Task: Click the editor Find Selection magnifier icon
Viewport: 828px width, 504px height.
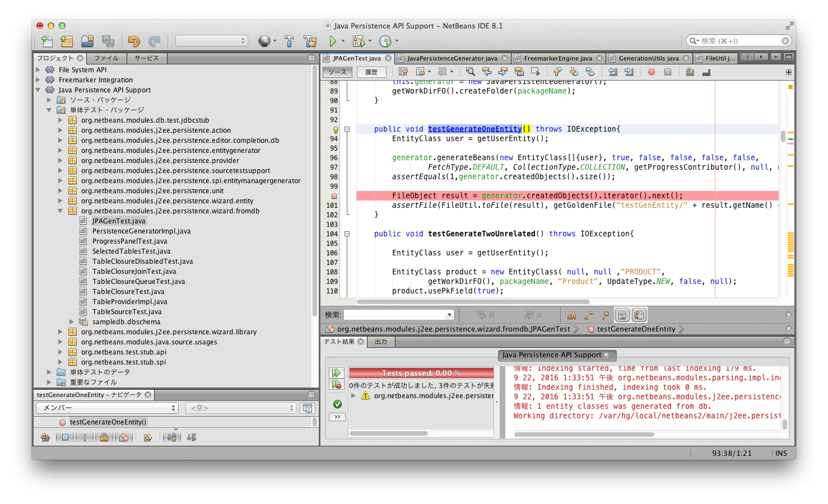Action: click(471, 72)
